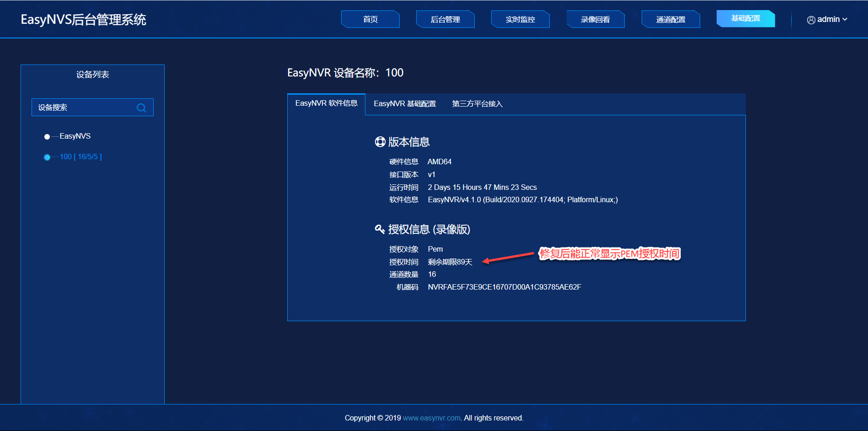
Task: Click the authorization info key icon
Action: [380, 229]
